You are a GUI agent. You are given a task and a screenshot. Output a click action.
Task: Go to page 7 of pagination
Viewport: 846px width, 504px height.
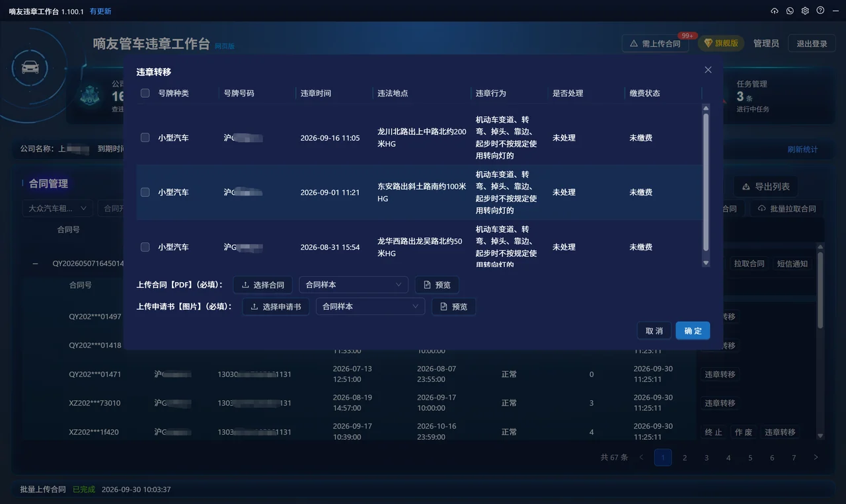tap(794, 458)
